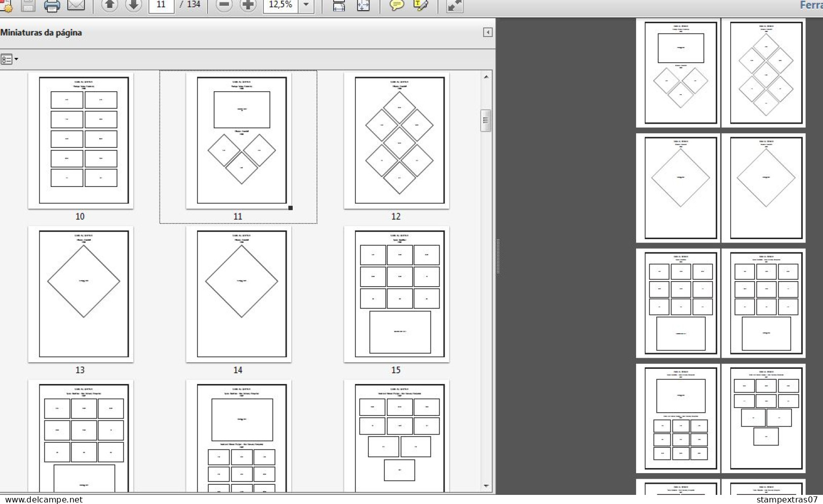Click page label 14 under thumbnail
The width and height of the screenshot is (823, 504).
click(x=238, y=370)
